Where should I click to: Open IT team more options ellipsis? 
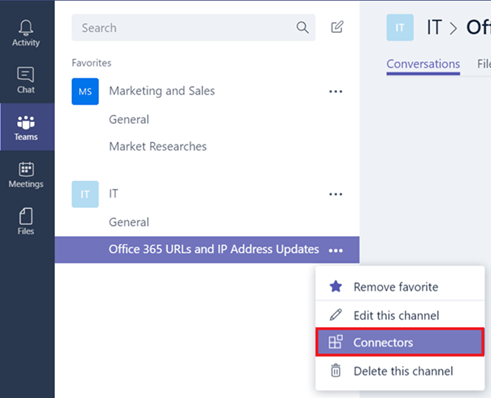[x=336, y=194]
